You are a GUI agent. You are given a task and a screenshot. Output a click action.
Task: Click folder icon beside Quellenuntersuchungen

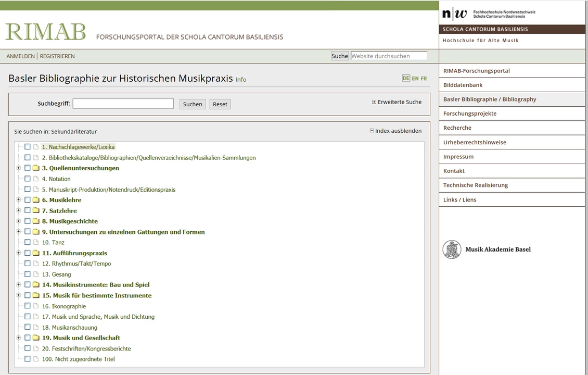(36, 168)
